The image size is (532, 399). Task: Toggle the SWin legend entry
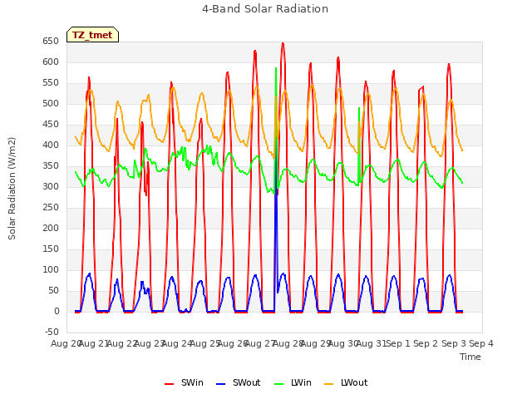[185, 382]
